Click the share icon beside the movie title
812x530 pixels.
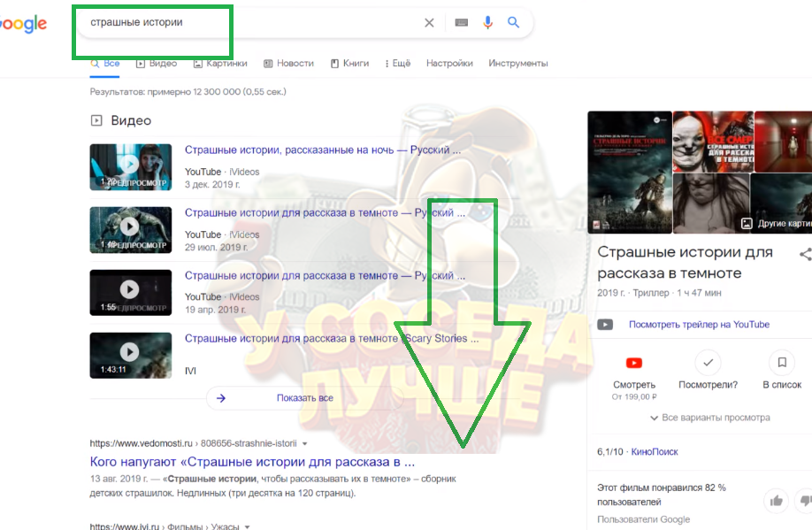point(805,255)
